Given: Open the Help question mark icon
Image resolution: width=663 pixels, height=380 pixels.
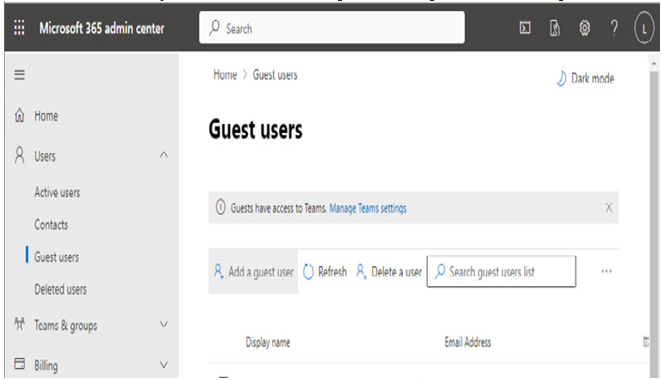Looking at the screenshot, I should click(614, 28).
